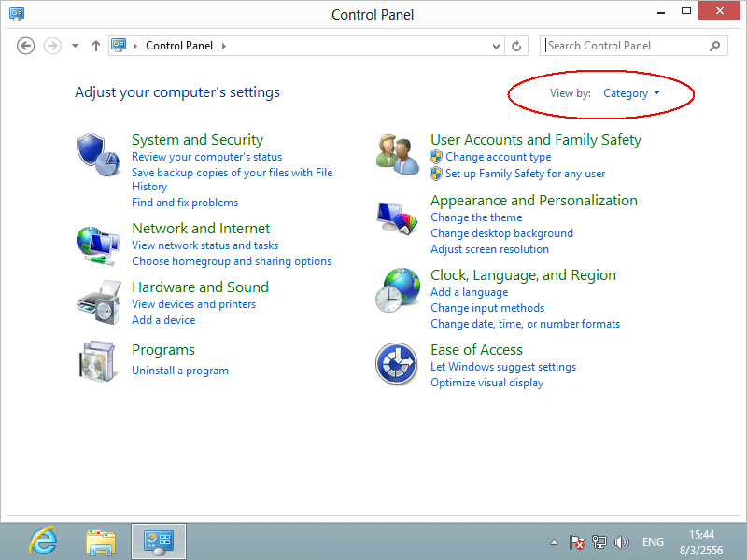
Task: Click Find and fix problems
Action: click(x=185, y=203)
